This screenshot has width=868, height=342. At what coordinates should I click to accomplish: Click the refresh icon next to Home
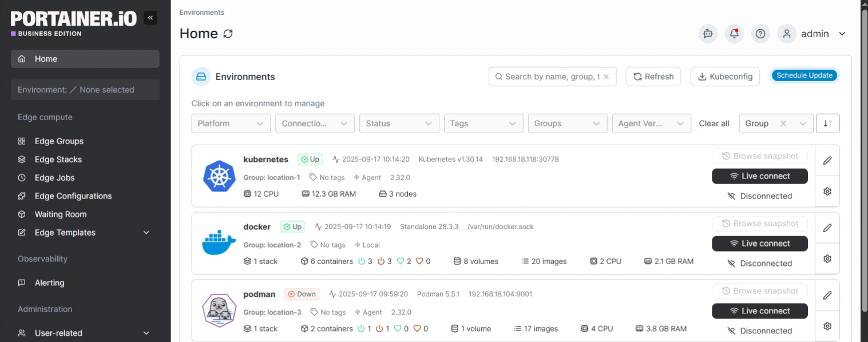[x=228, y=34]
